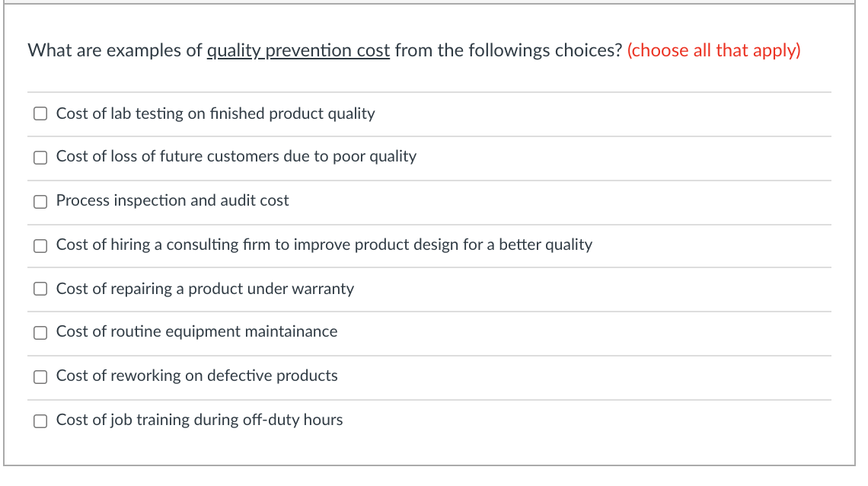This screenshot has height=486, width=868.
Task: Check the "Cost of reworking on defective products" option
Action: tap(40, 376)
